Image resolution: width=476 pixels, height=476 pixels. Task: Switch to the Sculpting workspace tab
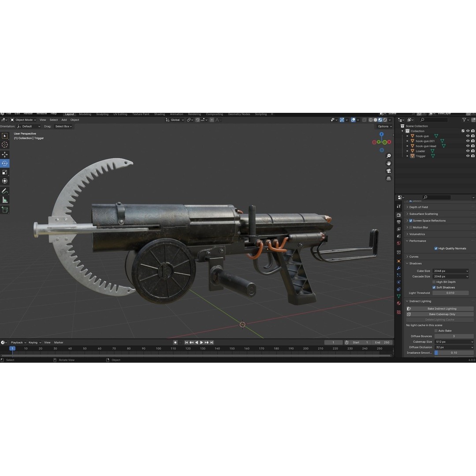click(x=102, y=115)
